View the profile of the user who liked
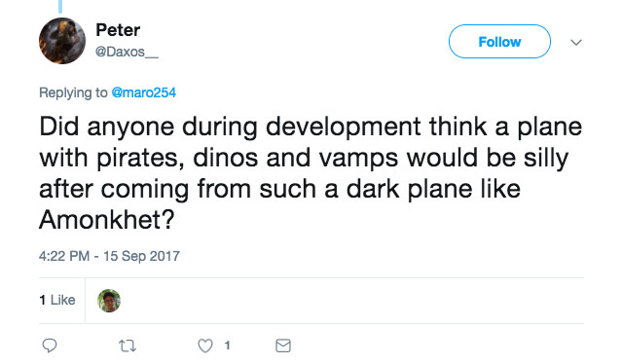 (x=109, y=301)
